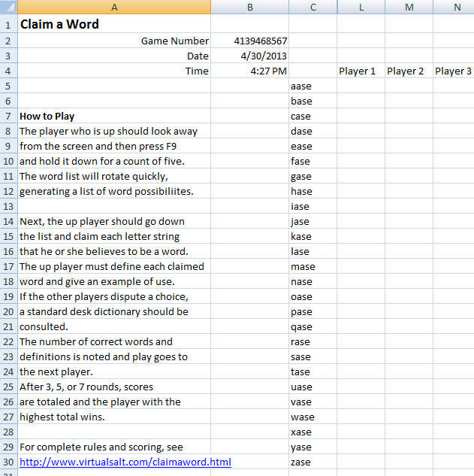Image resolution: width=474 pixels, height=476 pixels.
Task: Click the 'Claim a Word' title cell
Action: [114, 23]
